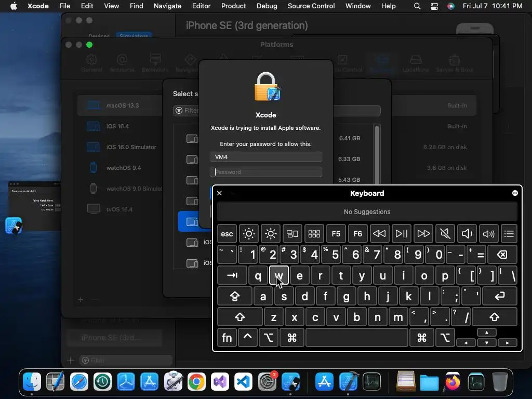
Task: Select tvOS 16.4 platform row
Action: (120, 209)
